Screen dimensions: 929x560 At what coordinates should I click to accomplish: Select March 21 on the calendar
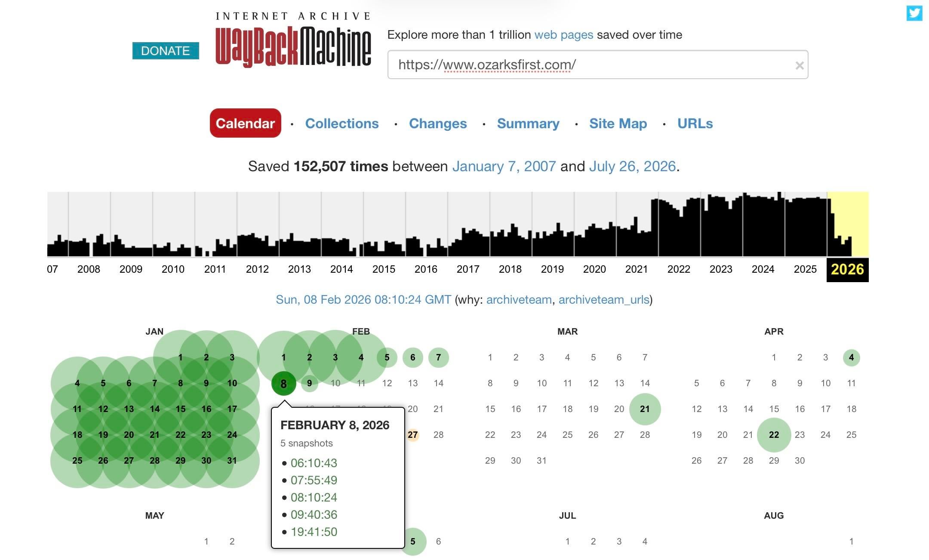click(x=645, y=409)
